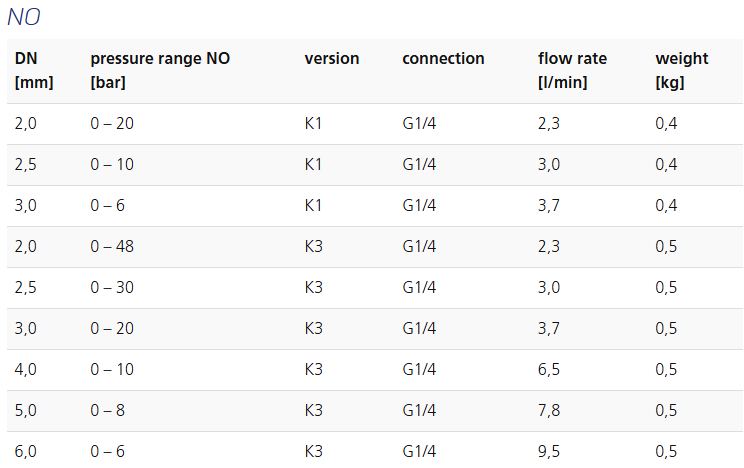Click K1 version in the first row

click(x=313, y=123)
